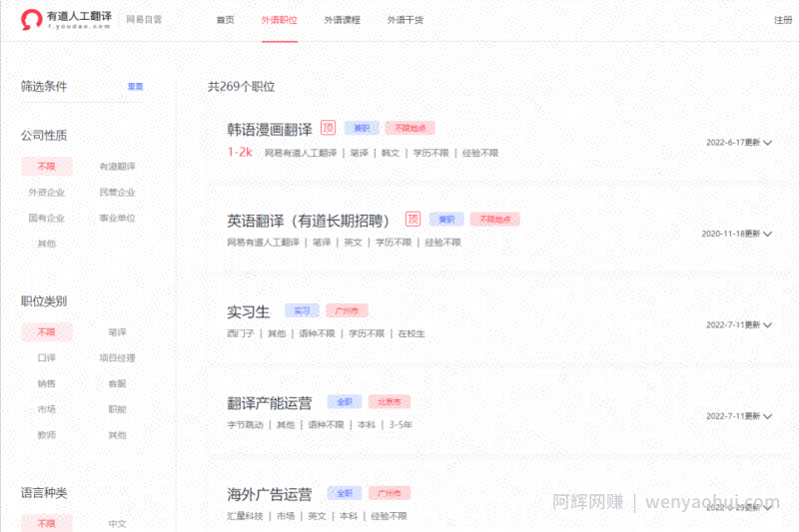Click the 顶 badge on 英语翻译 listing
Viewport: 799px width, 532px height.
tap(413, 219)
